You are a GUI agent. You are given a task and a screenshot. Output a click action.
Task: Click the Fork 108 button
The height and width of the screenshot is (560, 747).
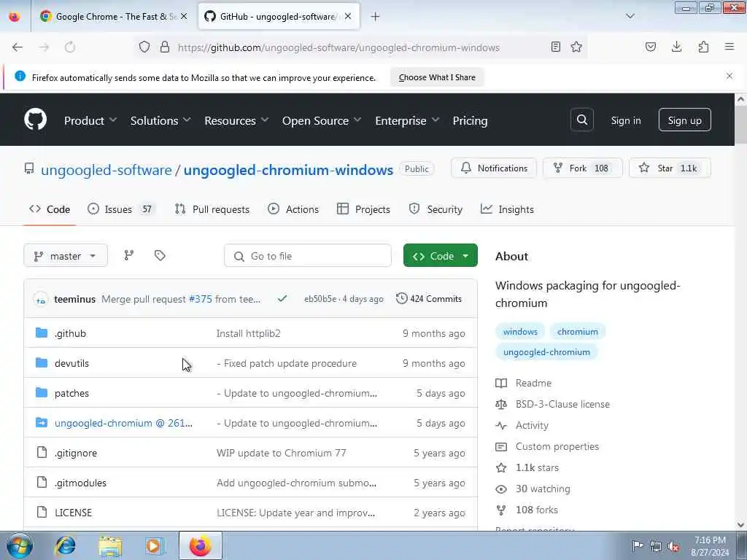click(x=582, y=168)
